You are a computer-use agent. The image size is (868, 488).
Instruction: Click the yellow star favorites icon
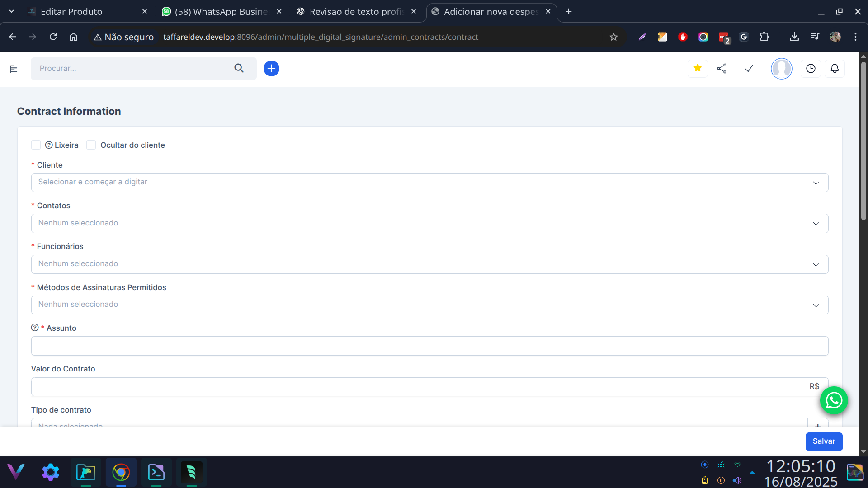click(x=698, y=68)
